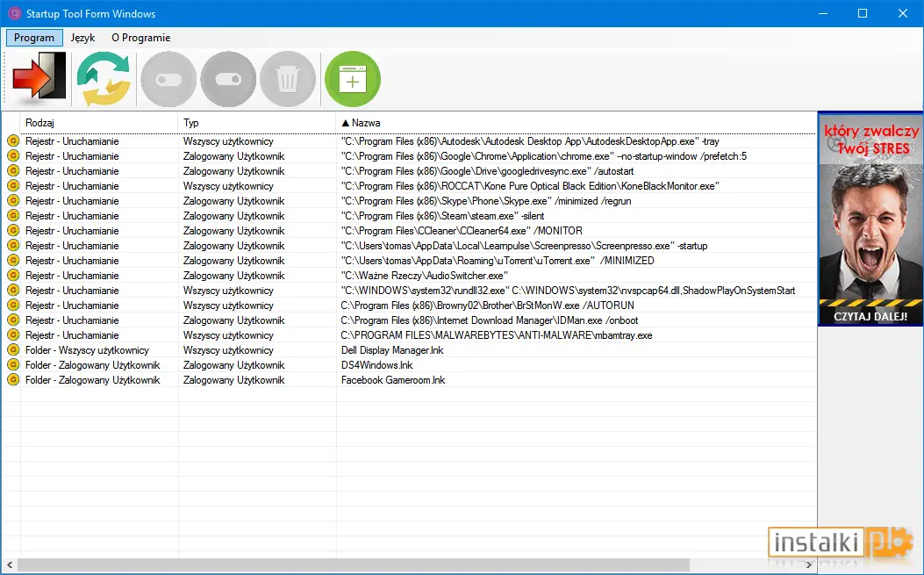Select the KoneBlackMonitor.exe entry
This screenshot has height=575, width=924.
530,186
